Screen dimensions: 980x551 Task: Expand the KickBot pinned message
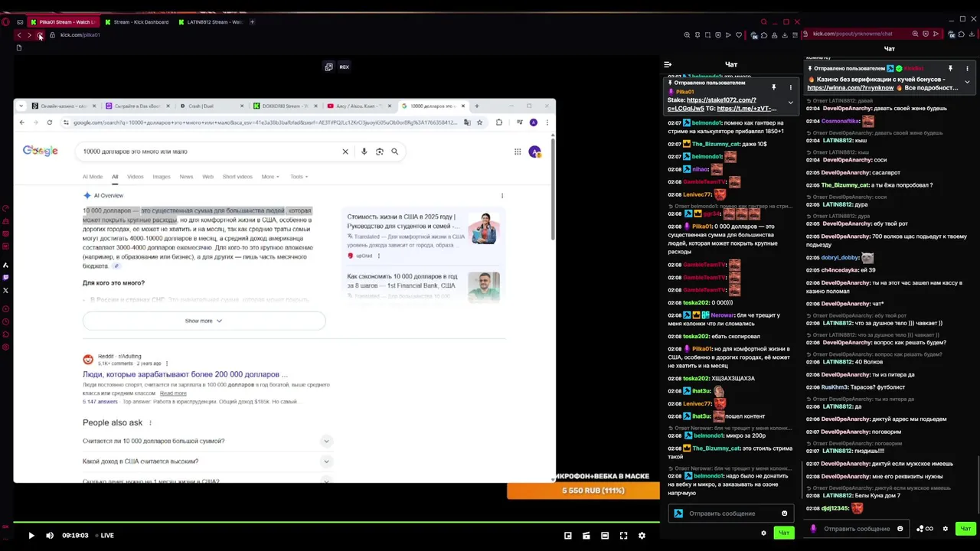click(x=967, y=82)
